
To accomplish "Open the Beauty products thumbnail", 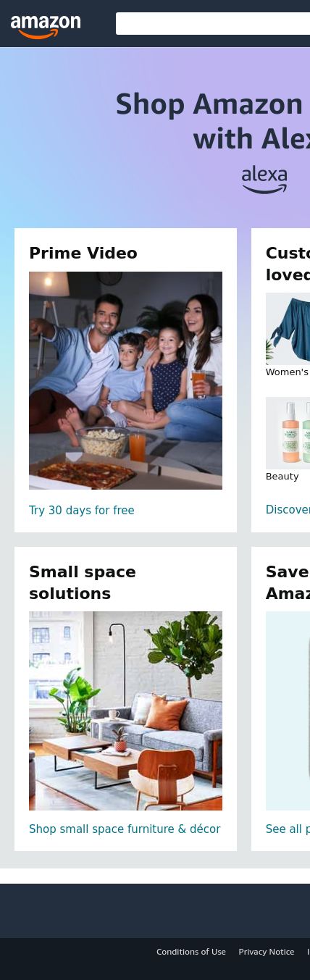I will 288,433.
